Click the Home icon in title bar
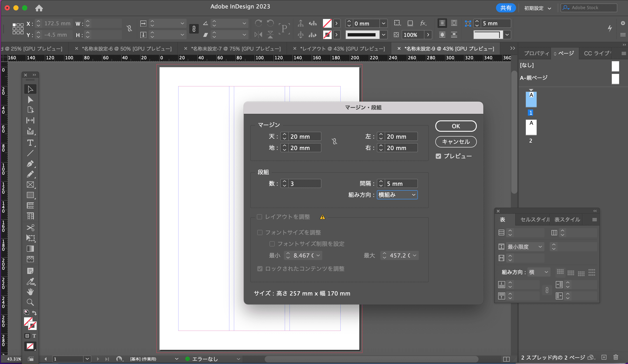Screen dimensions: 628x364 click(39, 8)
